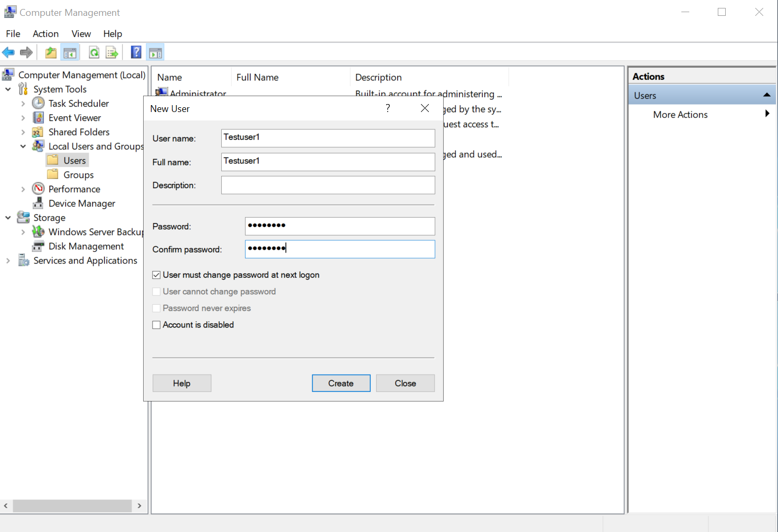
Task: Expand the Shared Folders tree node
Action: coord(23,132)
